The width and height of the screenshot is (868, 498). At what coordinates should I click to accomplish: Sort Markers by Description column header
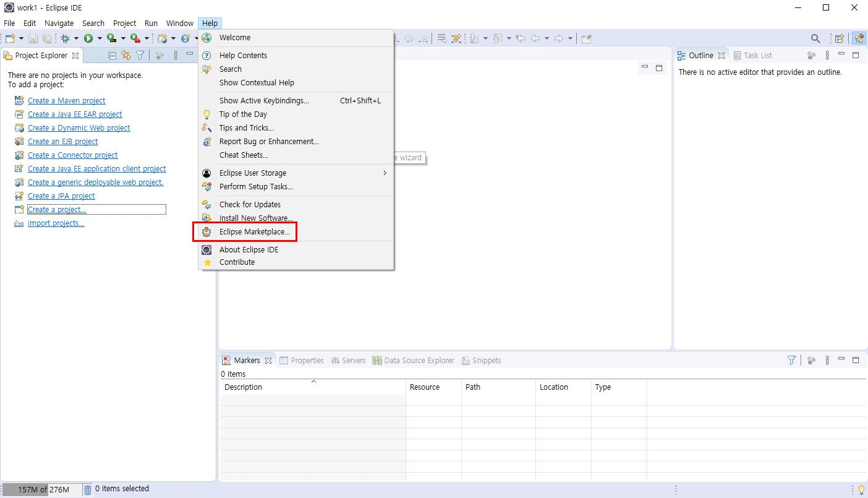(x=313, y=387)
